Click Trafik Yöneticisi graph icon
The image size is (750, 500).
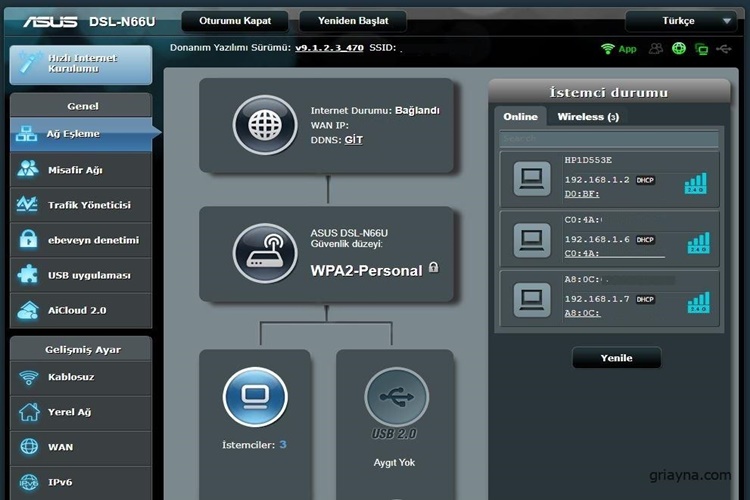point(27,204)
